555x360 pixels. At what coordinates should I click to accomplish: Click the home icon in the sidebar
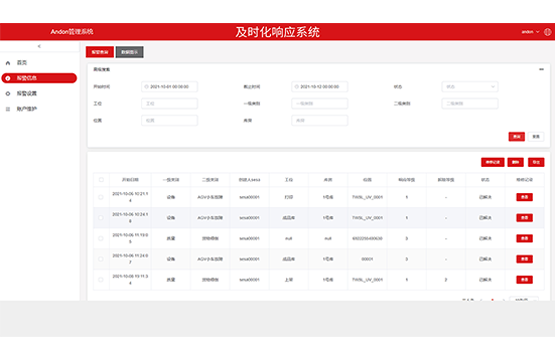click(8, 63)
